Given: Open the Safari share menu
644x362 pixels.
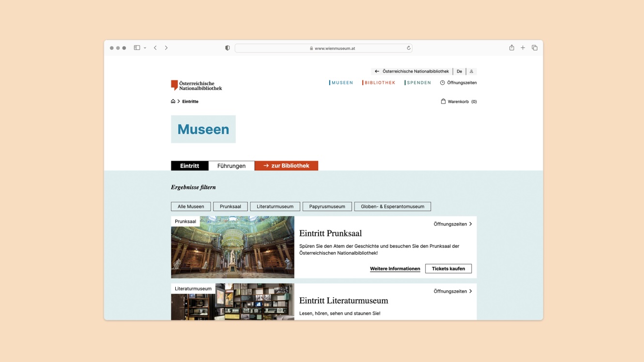Looking at the screenshot, I should [x=512, y=47].
